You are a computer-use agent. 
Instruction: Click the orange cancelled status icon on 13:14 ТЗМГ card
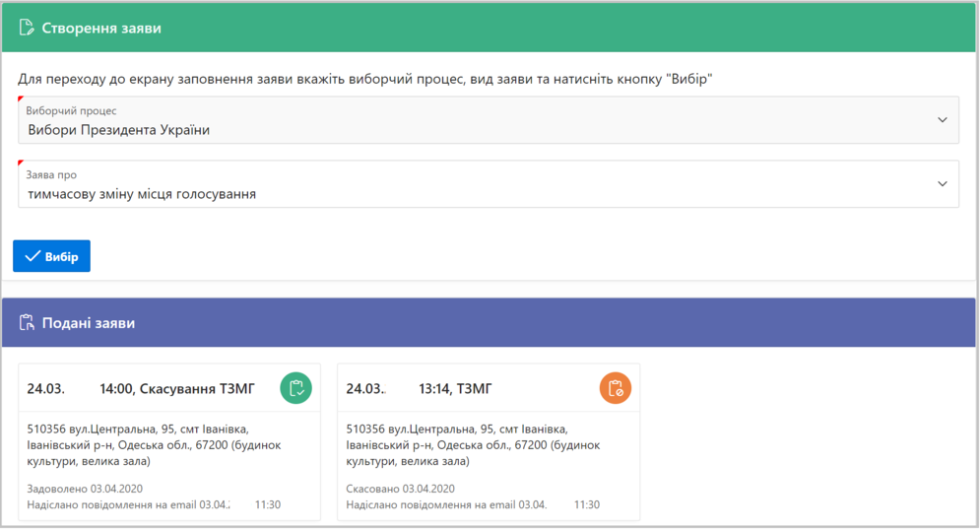point(615,388)
